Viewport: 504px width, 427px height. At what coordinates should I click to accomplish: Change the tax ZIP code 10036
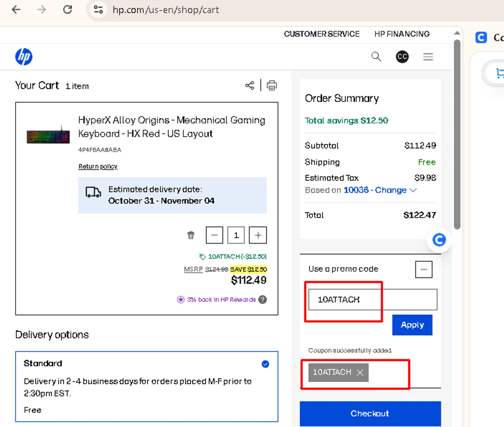tap(375, 190)
